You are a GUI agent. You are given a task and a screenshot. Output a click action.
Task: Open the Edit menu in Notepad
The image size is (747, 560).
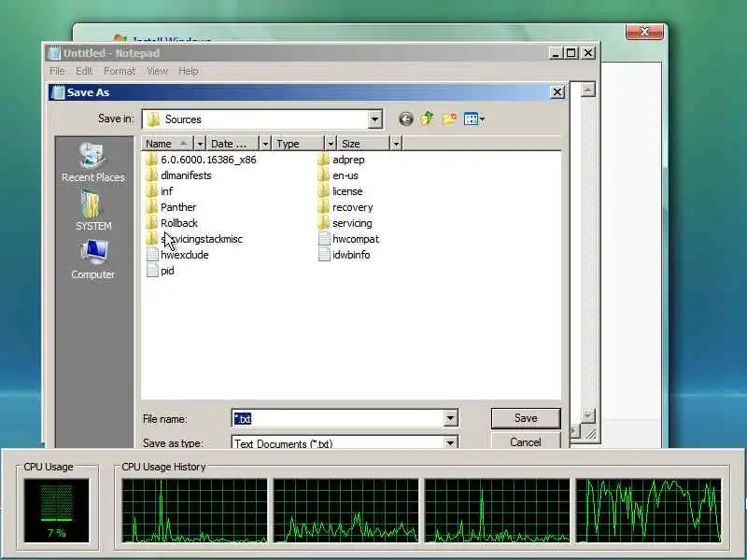[84, 71]
